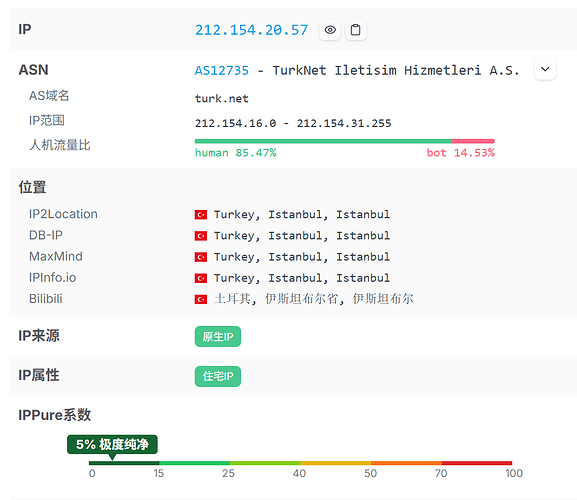
Task: Click the red segment of IPPure scale
Action: (477, 463)
